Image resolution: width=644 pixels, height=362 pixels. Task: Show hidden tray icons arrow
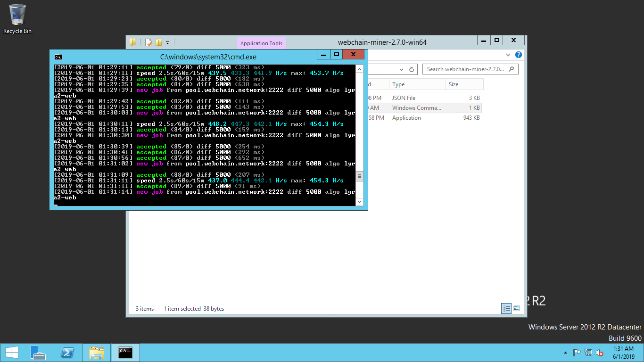(x=565, y=353)
